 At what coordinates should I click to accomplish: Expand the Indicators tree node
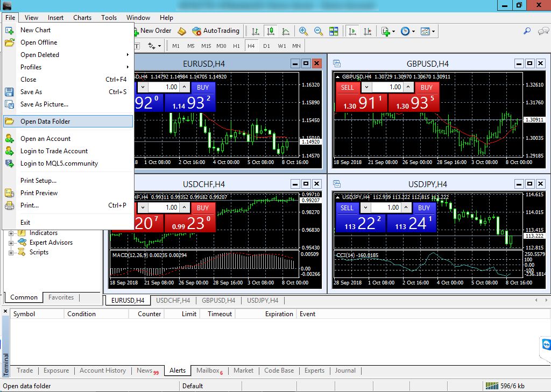(11, 233)
